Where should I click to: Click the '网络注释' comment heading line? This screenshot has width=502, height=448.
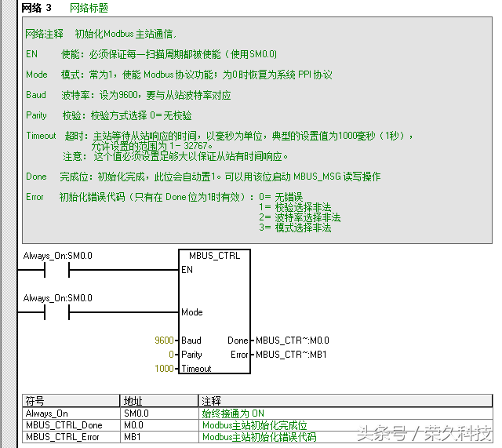click(100, 34)
